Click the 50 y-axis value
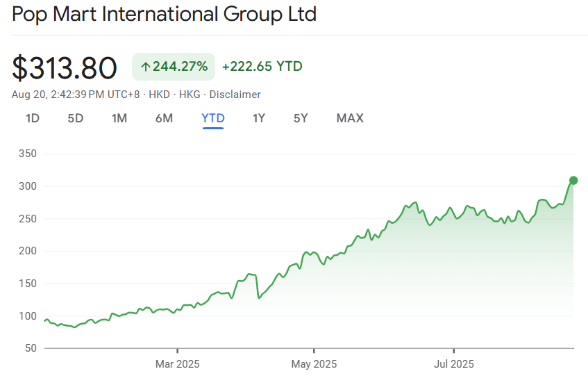This screenshot has width=588, height=376. point(31,348)
